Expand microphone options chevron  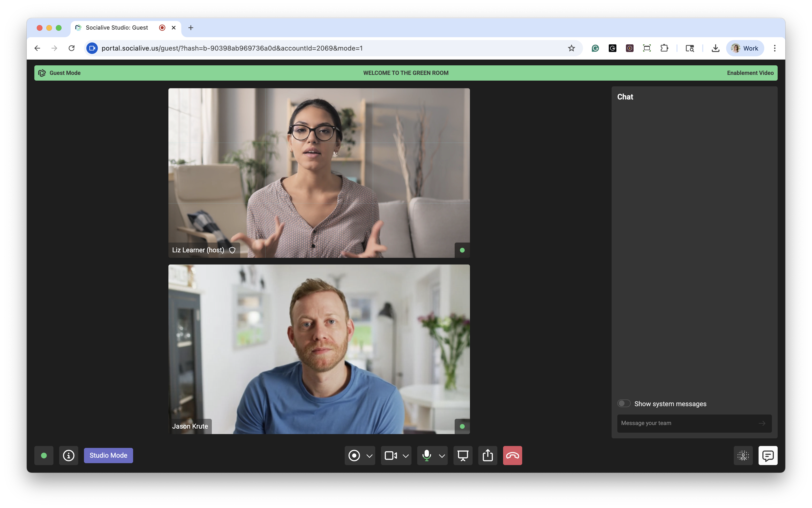[x=442, y=456]
